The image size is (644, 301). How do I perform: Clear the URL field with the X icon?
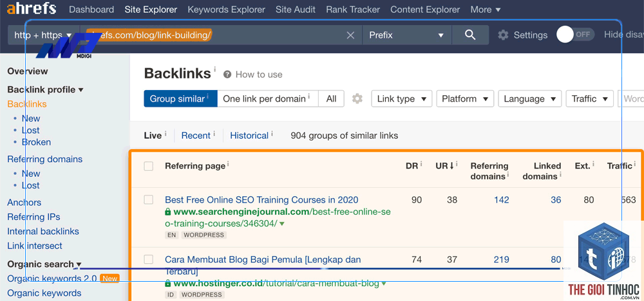(x=350, y=35)
